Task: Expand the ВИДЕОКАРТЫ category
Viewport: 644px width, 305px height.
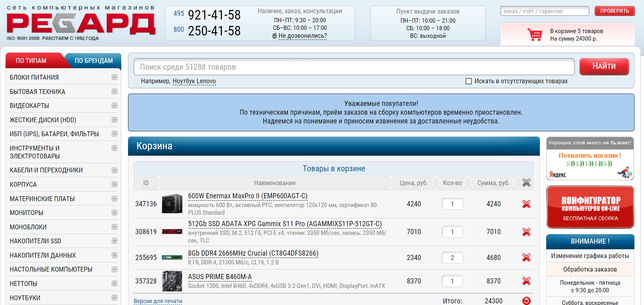Action: [114, 106]
